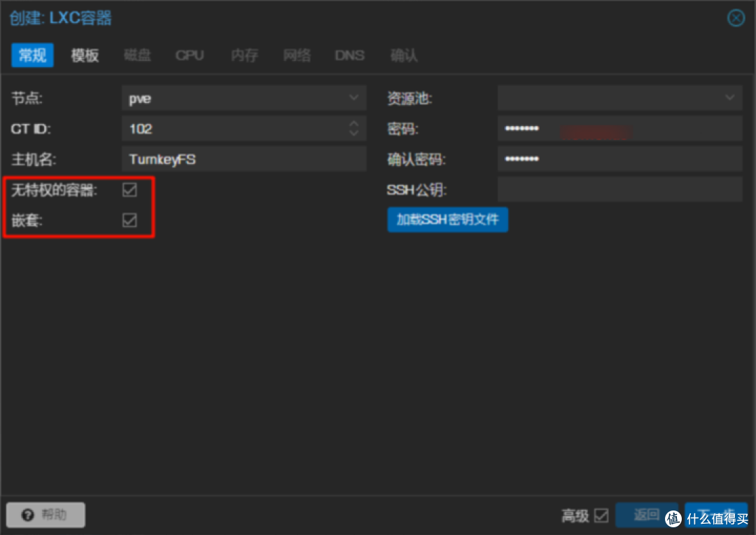Click the CT ID up stepper arrow
Image resolution: width=756 pixels, height=535 pixels.
(354, 125)
